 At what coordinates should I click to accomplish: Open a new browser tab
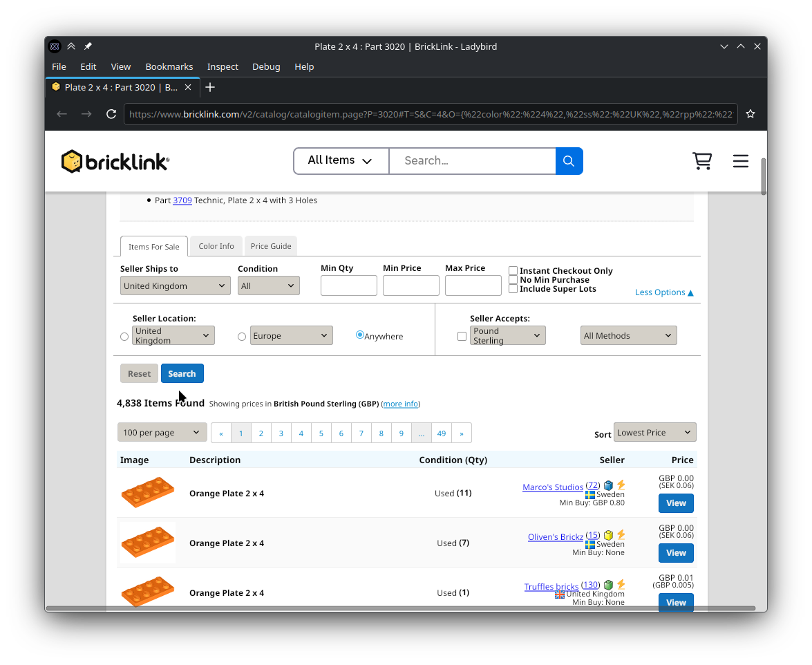point(209,87)
